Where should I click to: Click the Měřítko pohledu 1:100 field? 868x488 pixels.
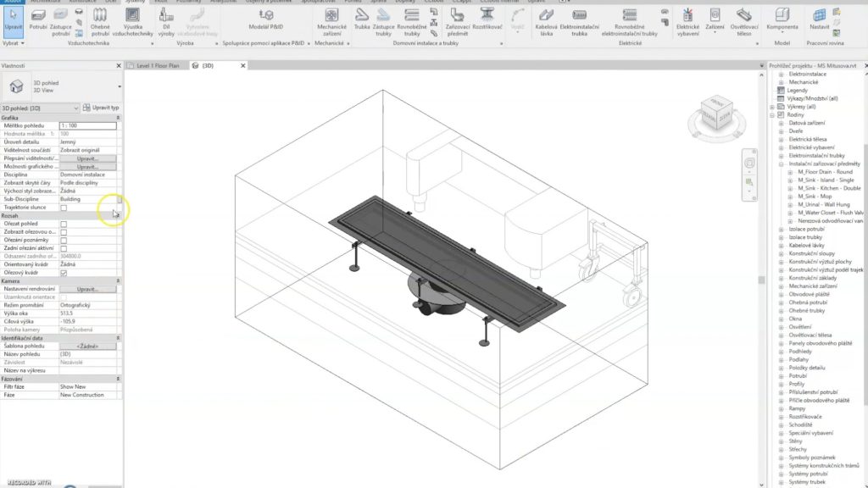coord(87,125)
